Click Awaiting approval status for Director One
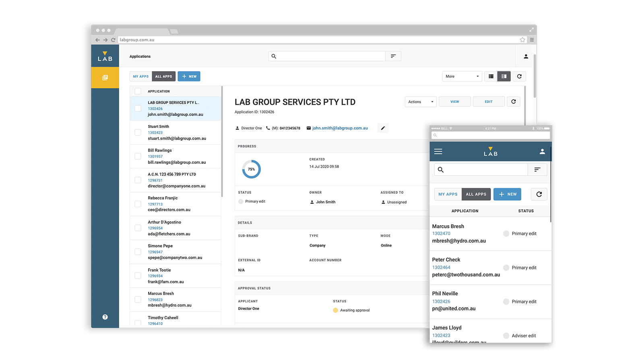644x362 pixels. click(351, 310)
